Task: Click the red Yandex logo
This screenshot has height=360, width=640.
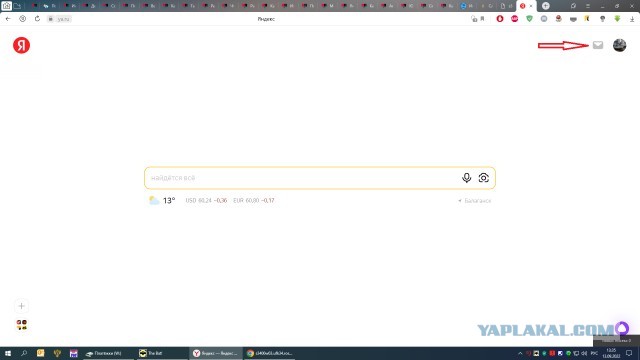Action: pyautogui.click(x=21, y=45)
